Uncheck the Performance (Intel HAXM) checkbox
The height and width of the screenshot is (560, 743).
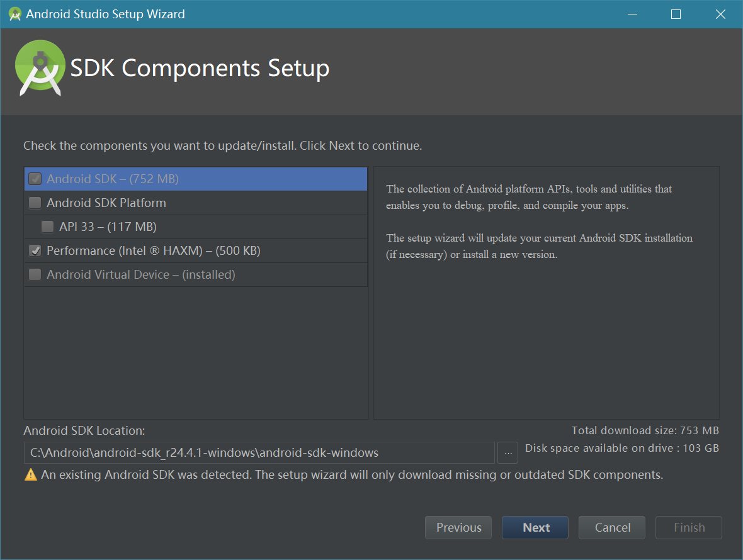pos(35,251)
